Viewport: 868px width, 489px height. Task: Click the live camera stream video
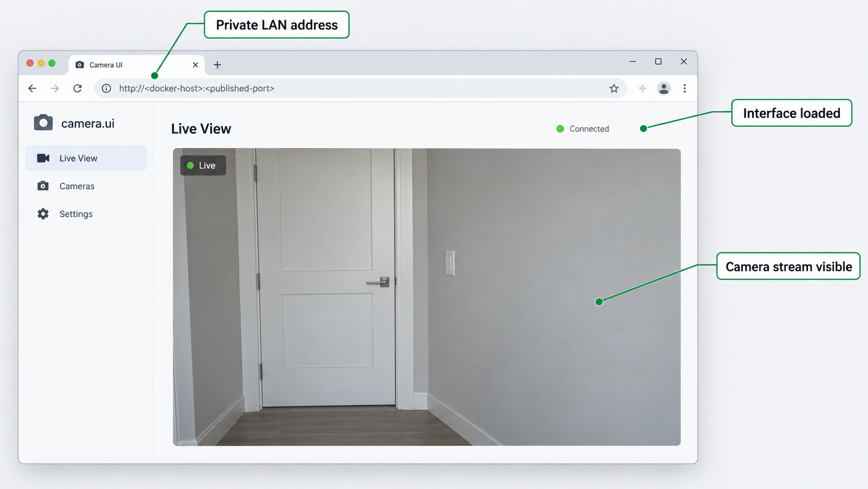click(x=427, y=297)
